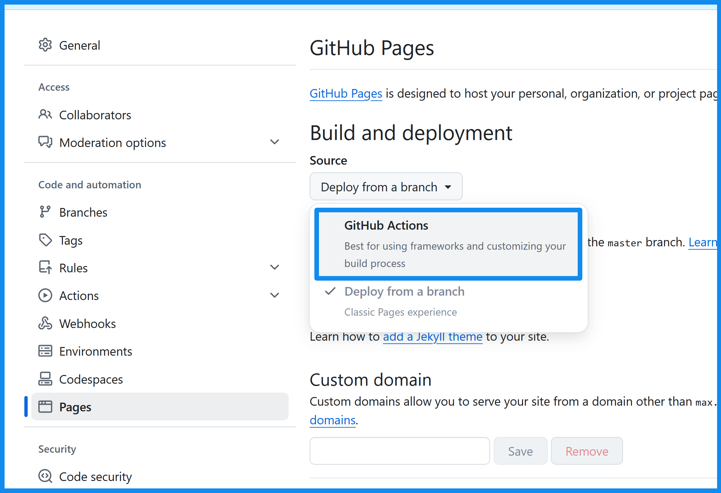721x493 pixels.
Task: Click the Pages browser icon
Action: coord(45,407)
